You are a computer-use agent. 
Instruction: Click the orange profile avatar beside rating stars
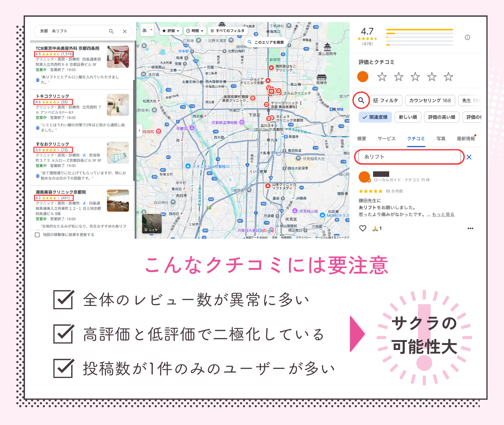click(363, 77)
